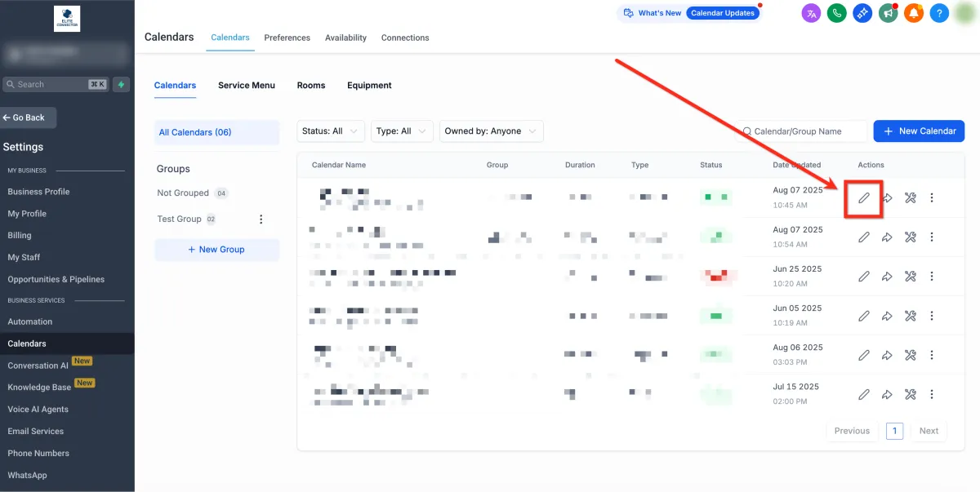Open the megaphone announcements icon
This screenshot has height=492, width=980.
pyautogui.click(x=888, y=13)
